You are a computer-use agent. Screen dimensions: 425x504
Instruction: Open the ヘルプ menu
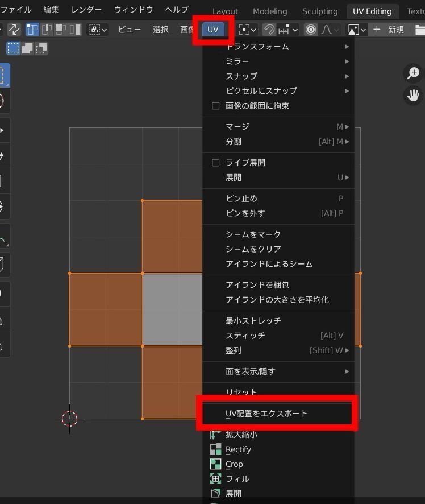coord(177,10)
